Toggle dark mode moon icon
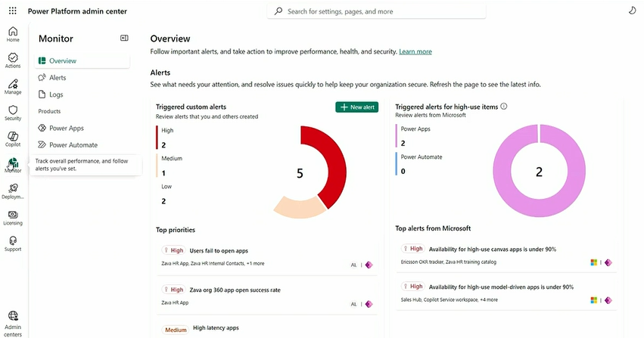This screenshot has width=644, height=338. [x=632, y=11]
